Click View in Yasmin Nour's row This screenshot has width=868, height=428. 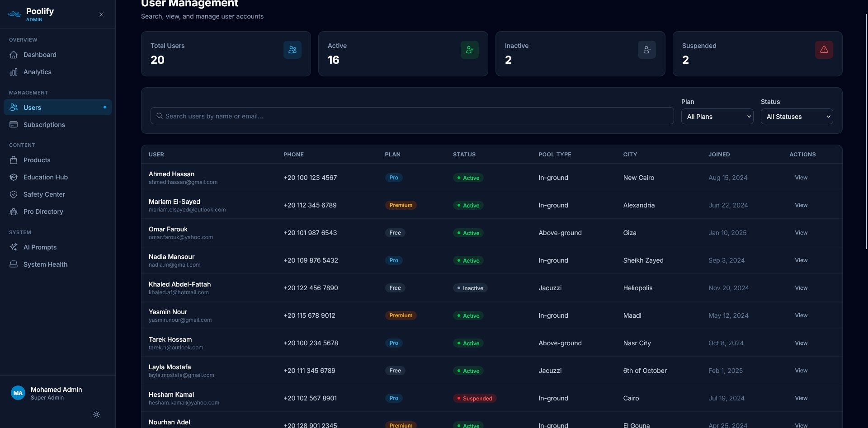tap(801, 315)
